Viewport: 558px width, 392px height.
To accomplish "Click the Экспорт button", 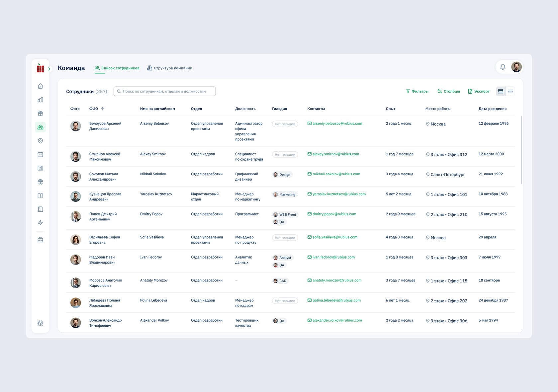I will coord(479,91).
